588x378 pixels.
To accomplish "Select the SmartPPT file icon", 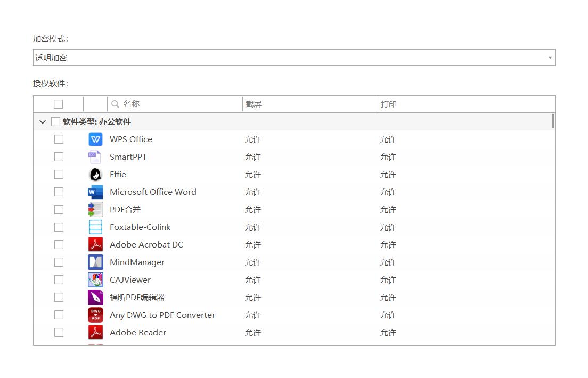I will (x=95, y=157).
